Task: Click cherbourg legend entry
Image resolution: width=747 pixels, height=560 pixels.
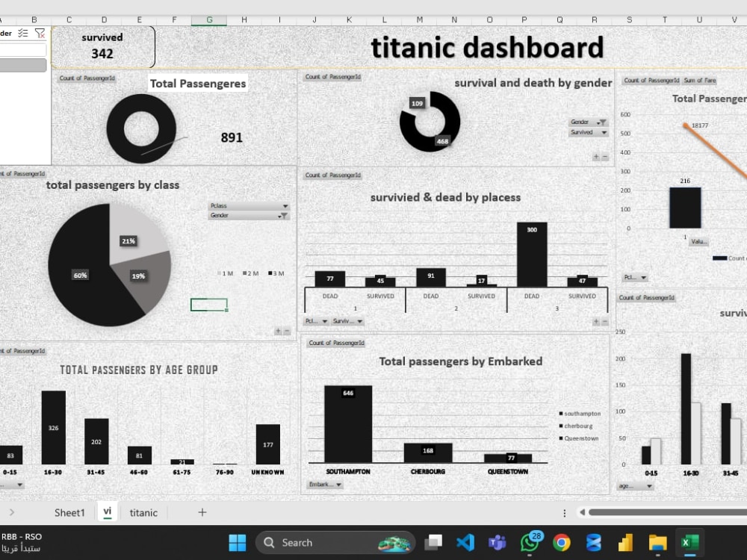Action: click(x=576, y=426)
